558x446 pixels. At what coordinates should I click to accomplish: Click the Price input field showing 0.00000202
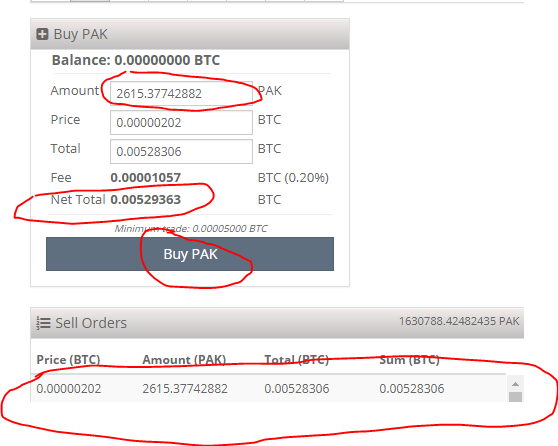point(181,122)
